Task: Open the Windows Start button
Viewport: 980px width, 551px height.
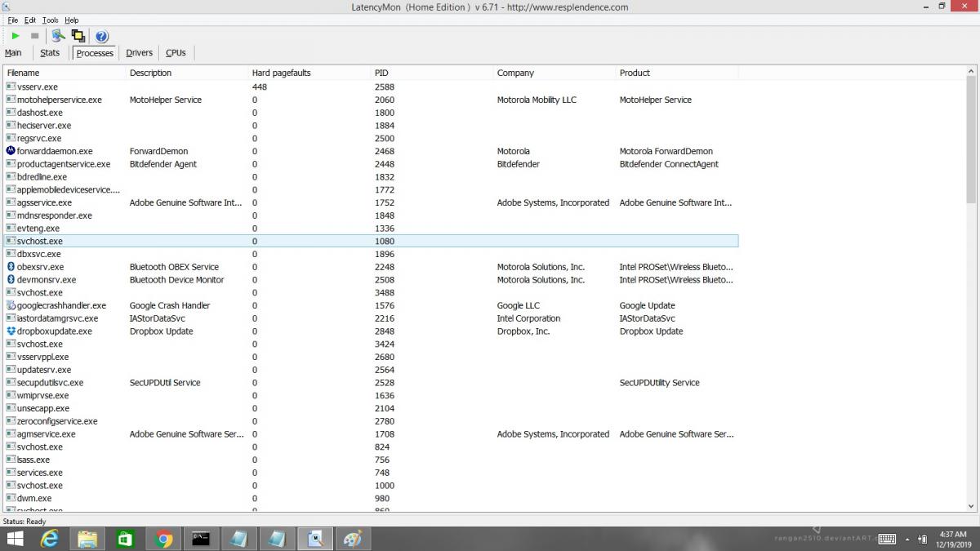Action: (x=15, y=539)
